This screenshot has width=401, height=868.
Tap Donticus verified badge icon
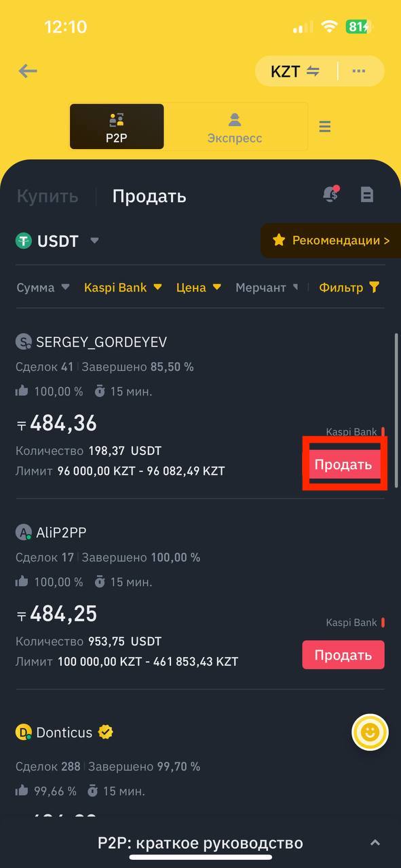tap(105, 732)
